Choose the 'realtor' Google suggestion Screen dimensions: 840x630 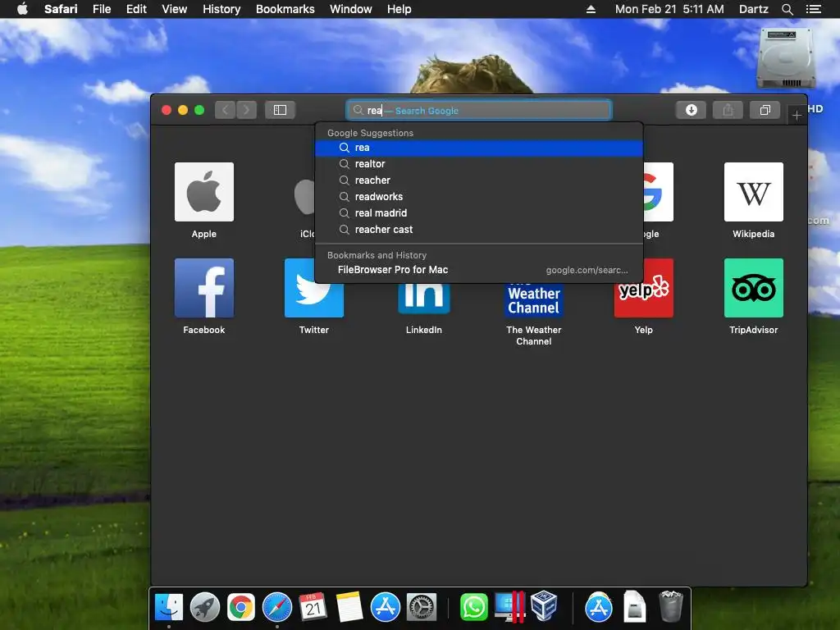coord(479,164)
